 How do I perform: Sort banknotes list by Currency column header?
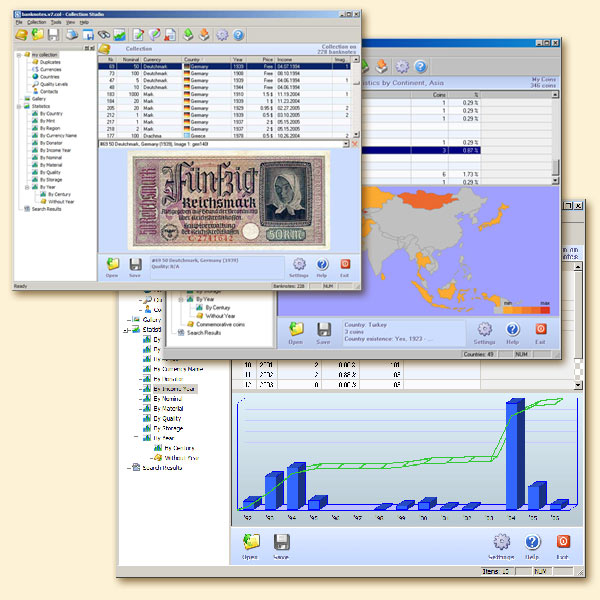coord(161,59)
